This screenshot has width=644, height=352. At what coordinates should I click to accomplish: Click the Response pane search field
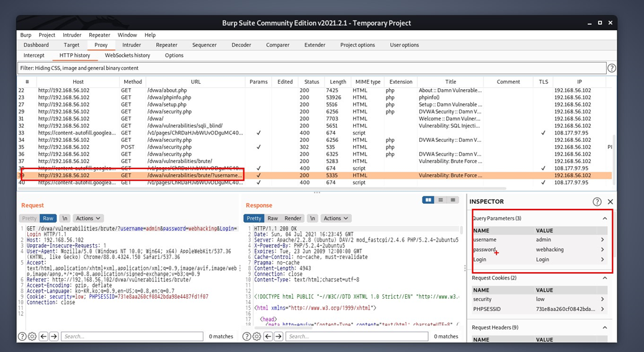[357, 337]
